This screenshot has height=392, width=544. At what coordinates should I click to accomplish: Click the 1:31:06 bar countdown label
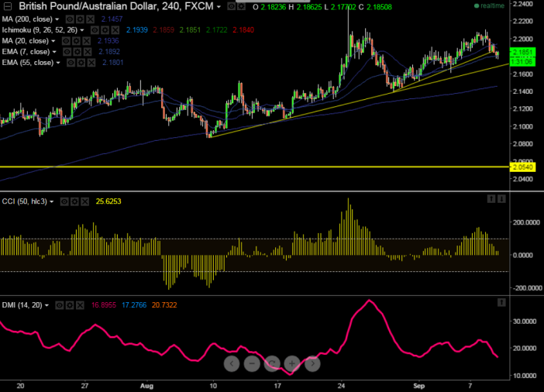tap(522, 62)
